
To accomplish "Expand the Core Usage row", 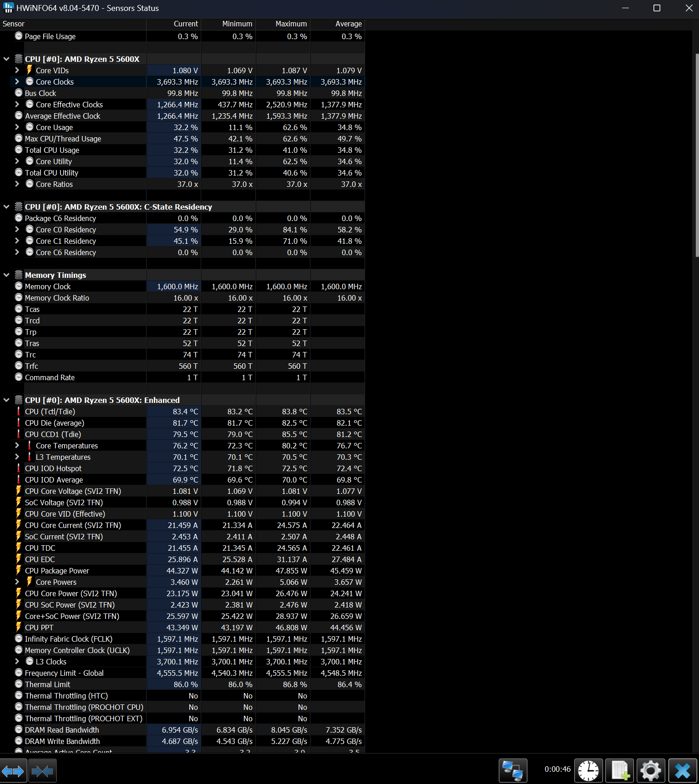I will (x=17, y=127).
